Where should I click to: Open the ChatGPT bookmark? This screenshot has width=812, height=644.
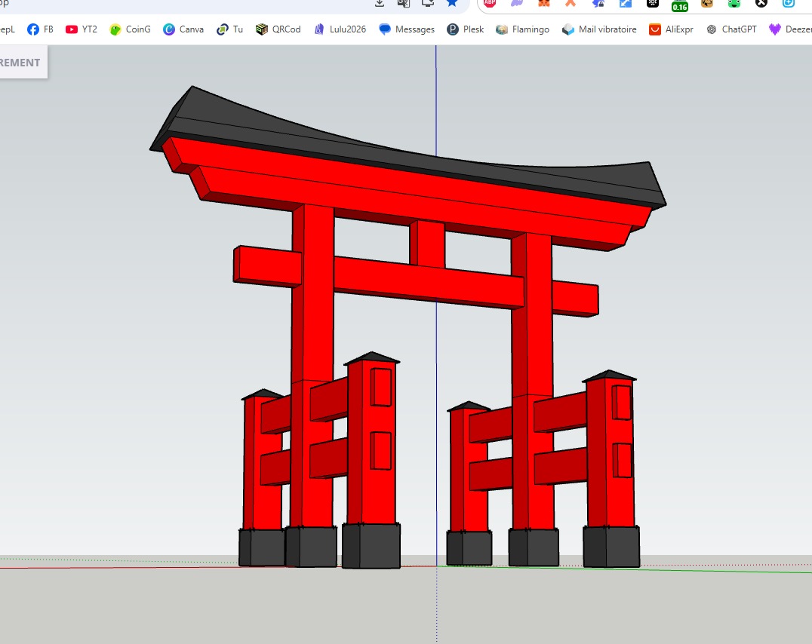pos(731,29)
